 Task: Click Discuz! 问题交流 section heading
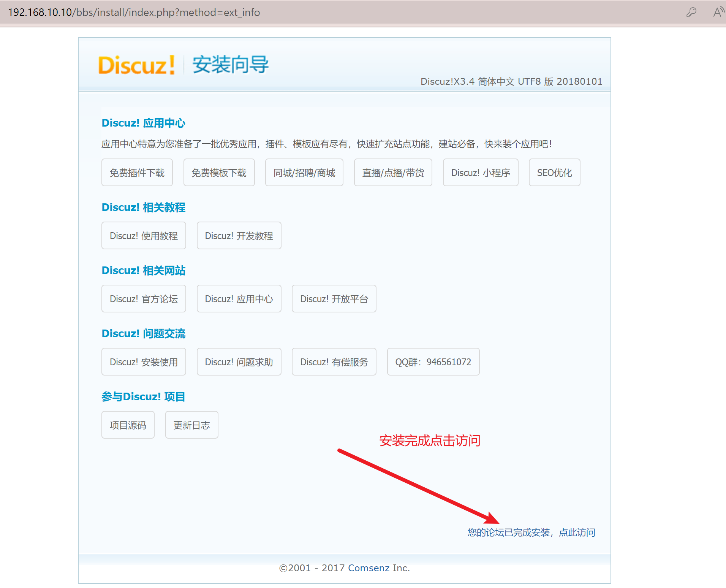[x=144, y=333]
